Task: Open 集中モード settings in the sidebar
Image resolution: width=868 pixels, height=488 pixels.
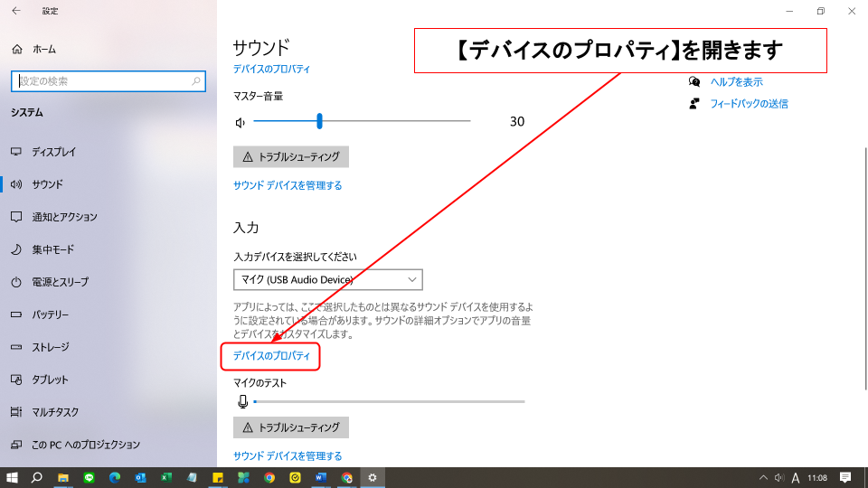Action: pos(52,249)
